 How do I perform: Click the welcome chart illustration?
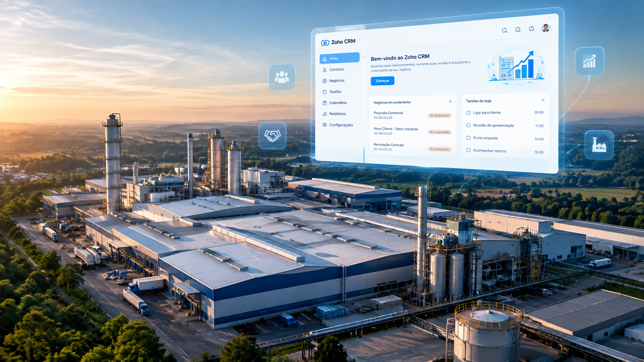(516, 66)
